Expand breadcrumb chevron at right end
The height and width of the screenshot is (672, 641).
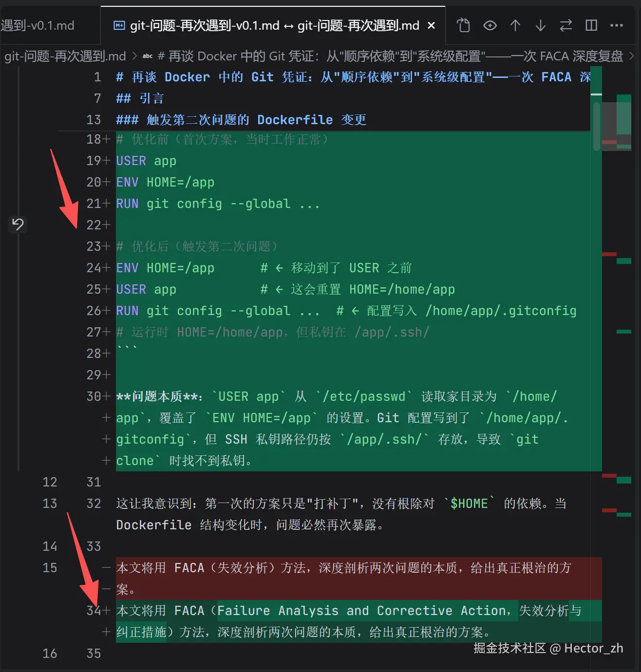(632, 56)
